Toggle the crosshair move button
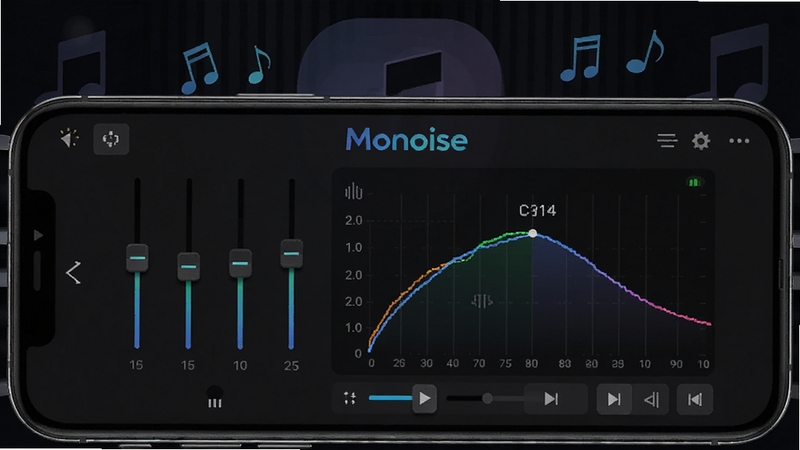Viewport: 800px width, 450px height. point(111,139)
